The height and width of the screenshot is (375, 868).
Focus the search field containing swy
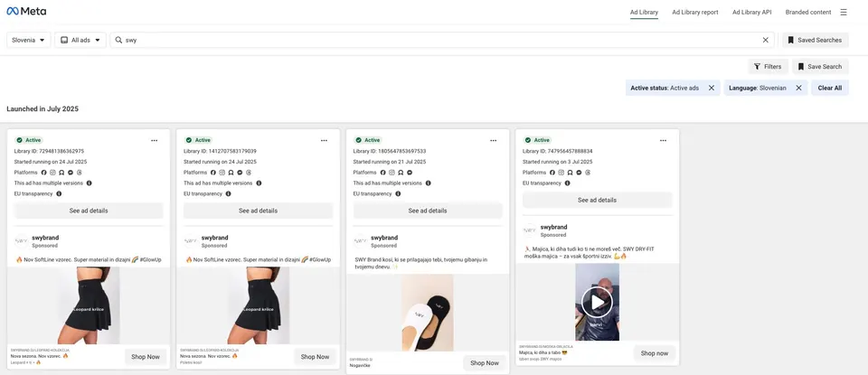pyautogui.click(x=443, y=40)
